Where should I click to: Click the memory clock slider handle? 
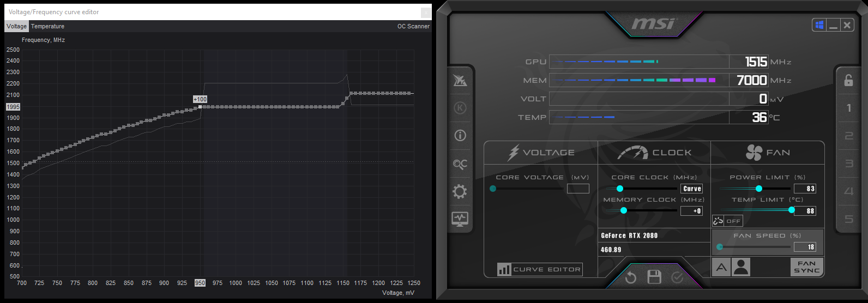click(624, 210)
